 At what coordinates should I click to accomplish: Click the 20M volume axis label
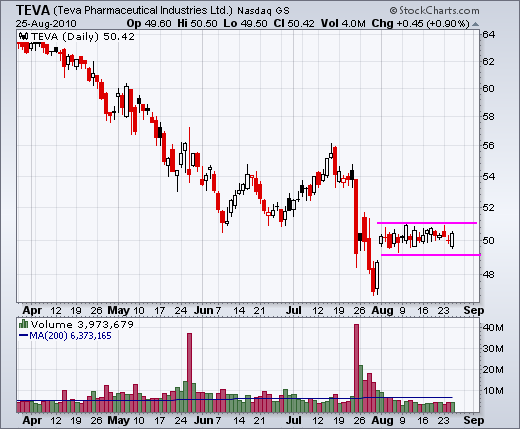tap(493, 370)
